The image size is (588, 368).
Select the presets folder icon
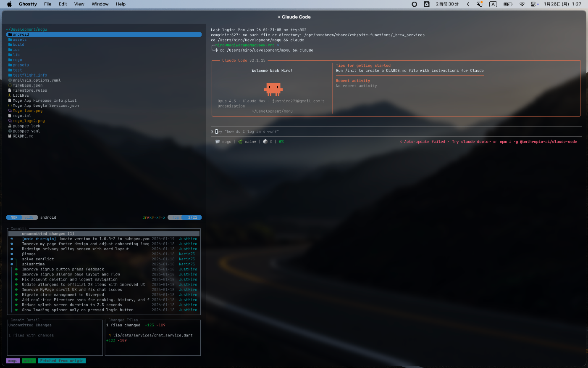point(10,65)
